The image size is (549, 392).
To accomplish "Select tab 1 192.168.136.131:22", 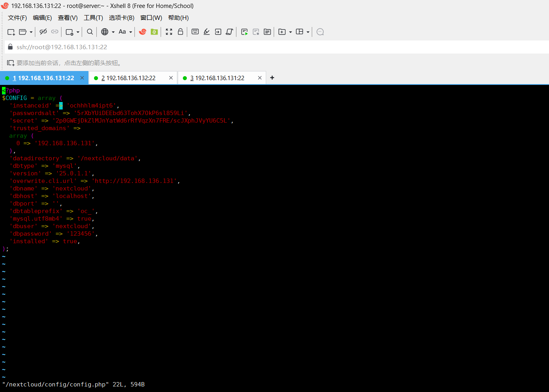I will coord(44,78).
